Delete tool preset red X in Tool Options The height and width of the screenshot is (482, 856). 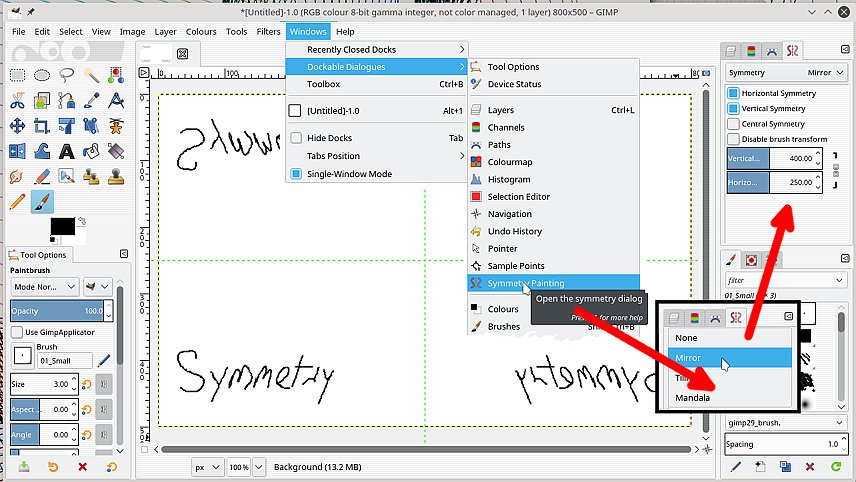82,467
